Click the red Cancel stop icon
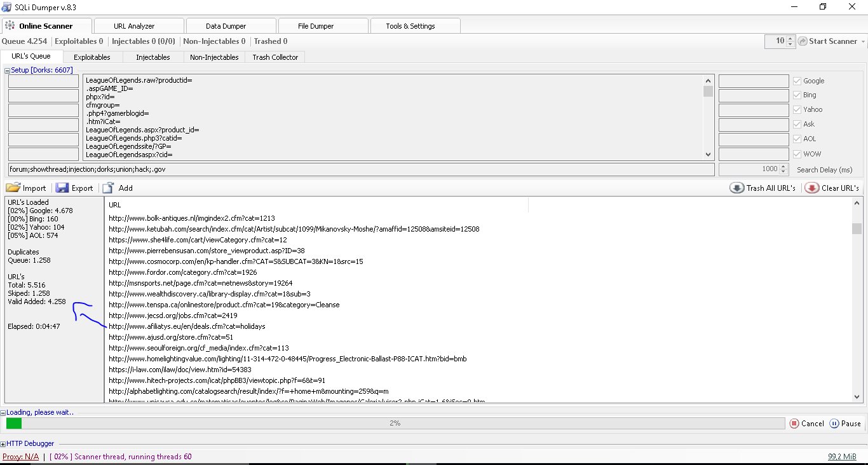868x465 pixels. click(x=794, y=424)
